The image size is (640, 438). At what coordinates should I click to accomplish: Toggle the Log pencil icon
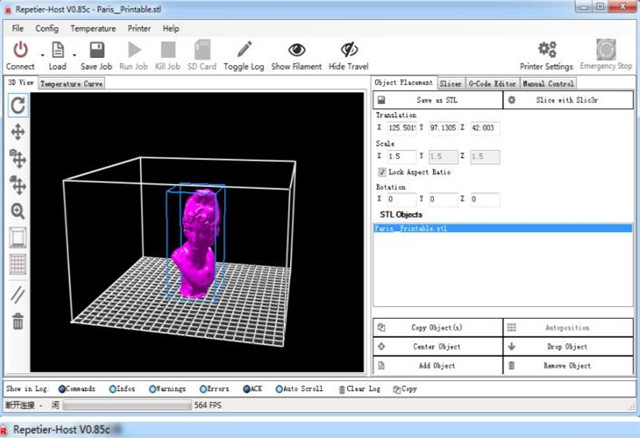click(x=244, y=50)
